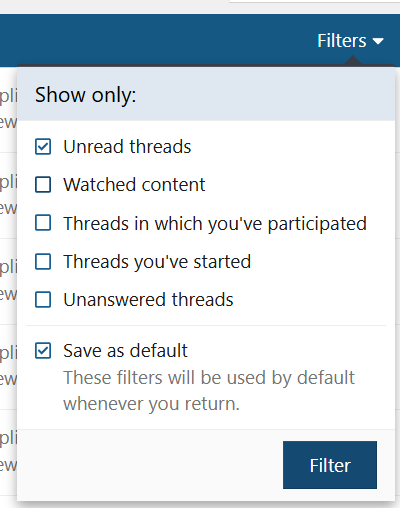This screenshot has width=400, height=508.
Task: Click the Show only: header
Action: [x=86, y=95]
